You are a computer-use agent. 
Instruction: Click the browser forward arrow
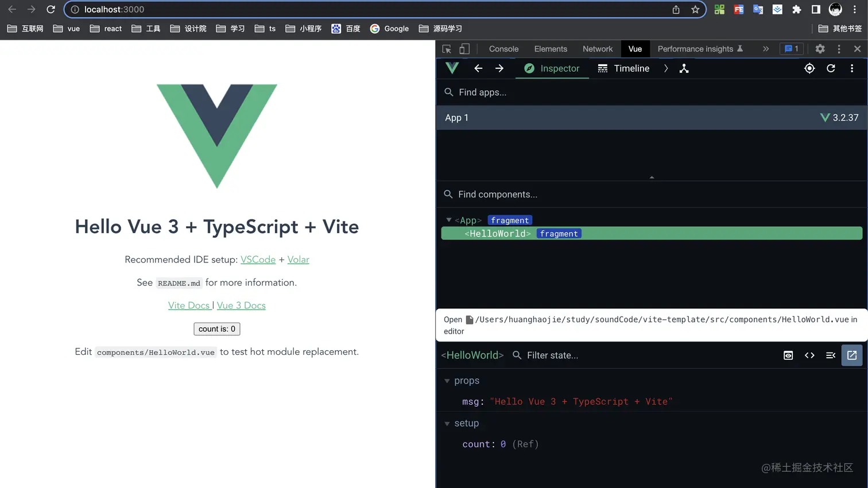(x=31, y=9)
